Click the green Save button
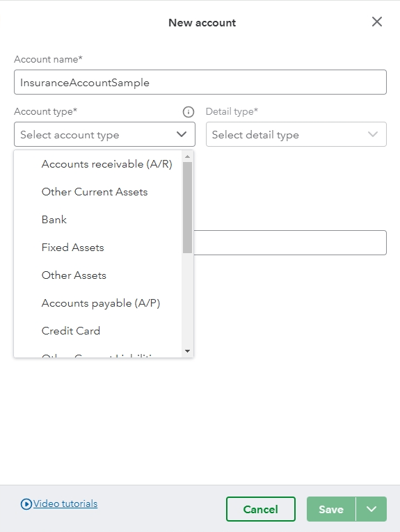 (x=331, y=509)
